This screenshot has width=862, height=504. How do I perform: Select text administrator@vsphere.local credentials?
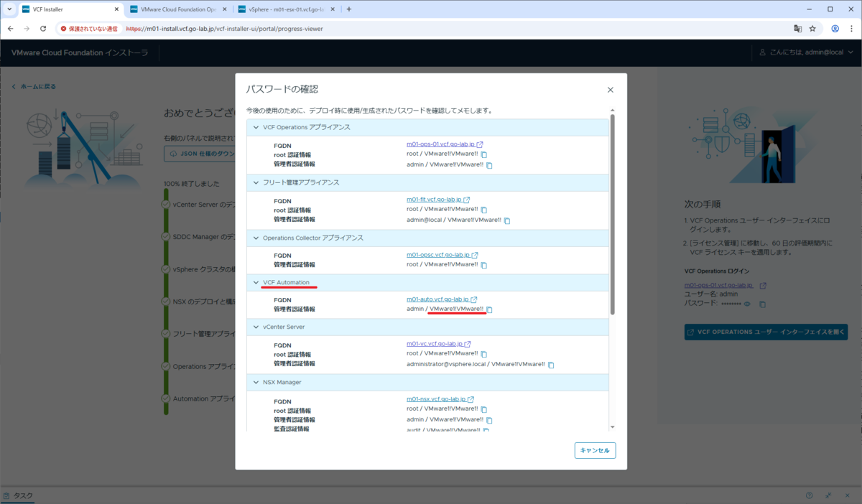[x=476, y=364]
